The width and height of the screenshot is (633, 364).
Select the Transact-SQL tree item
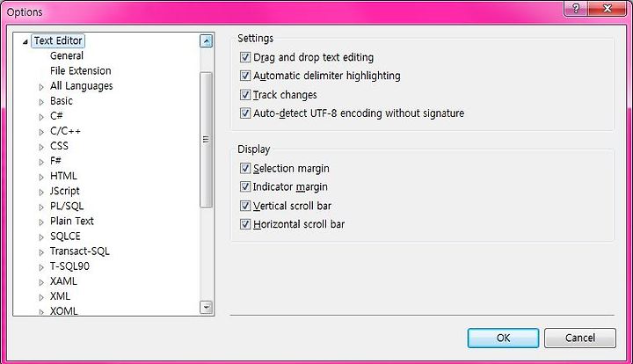point(79,251)
